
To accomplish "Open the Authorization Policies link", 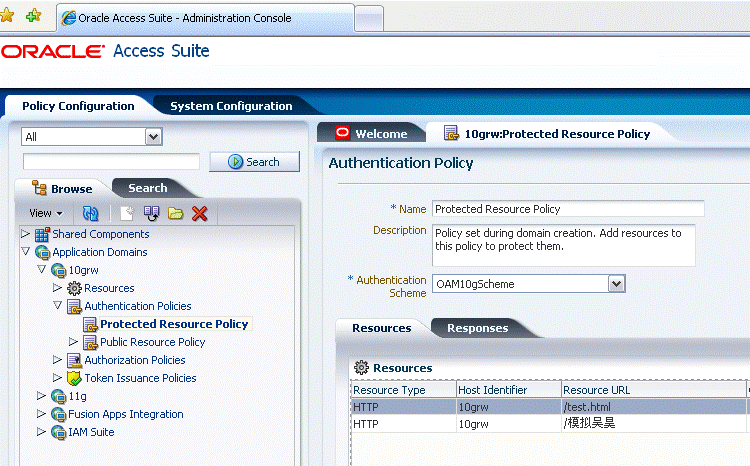I will click(135, 360).
